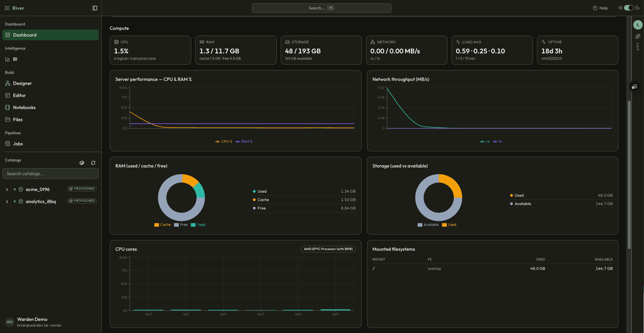Toggle tx series in network legend
Image resolution: width=644 pixels, height=333 pixels.
tap(497, 142)
